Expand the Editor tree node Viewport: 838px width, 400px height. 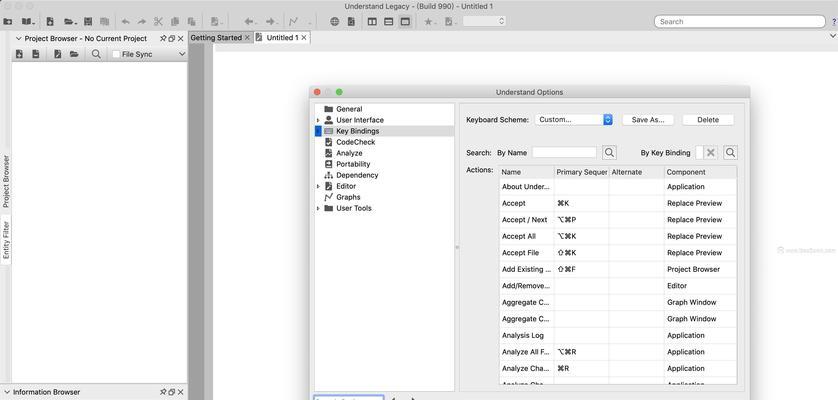pyautogui.click(x=318, y=187)
